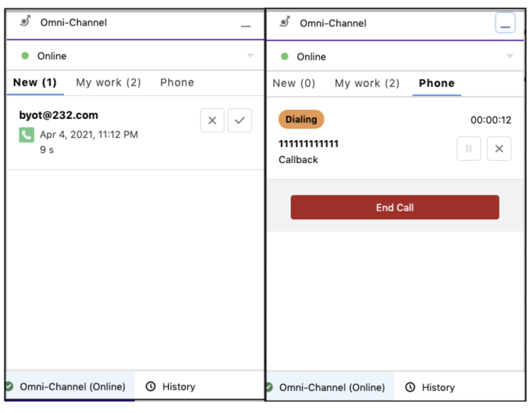532x413 pixels.
Task: Click green status dot in left panel
Action: click(25, 56)
